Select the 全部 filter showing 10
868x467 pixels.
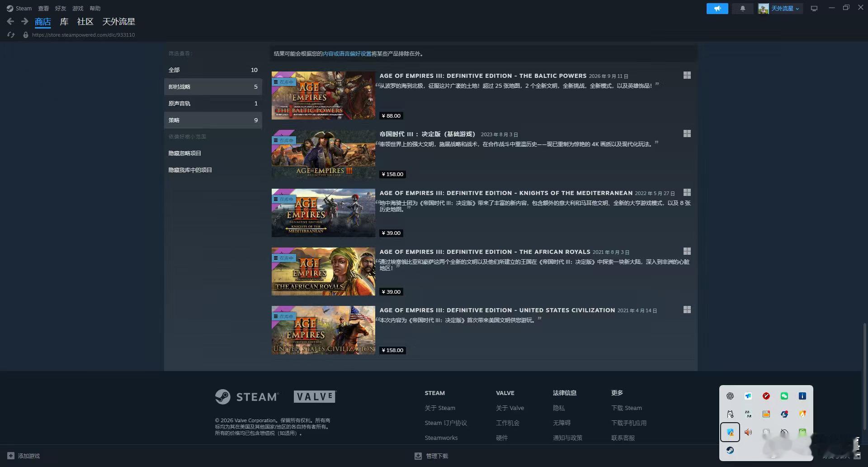pyautogui.click(x=213, y=70)
